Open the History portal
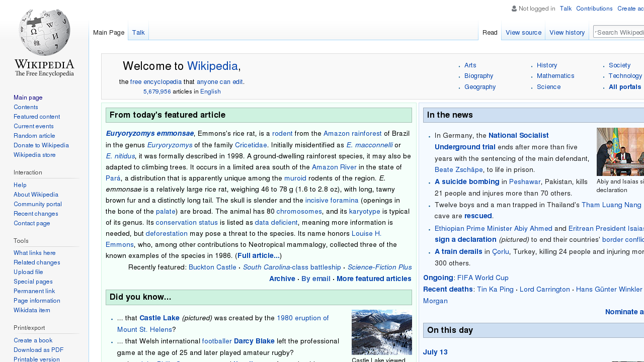Image resolution: width=644 pixels, height=362 pixels. (547, 65)
